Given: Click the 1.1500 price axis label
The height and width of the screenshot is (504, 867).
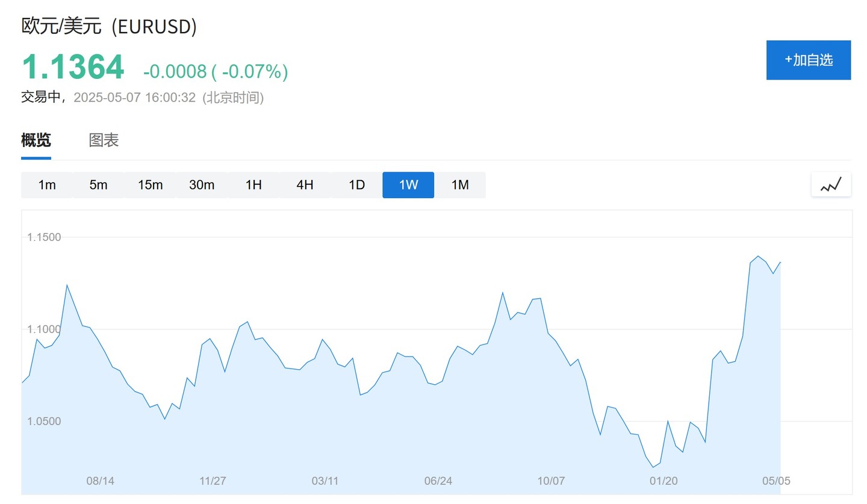Looking at the screenshot, I should click(x=44, y=237).
